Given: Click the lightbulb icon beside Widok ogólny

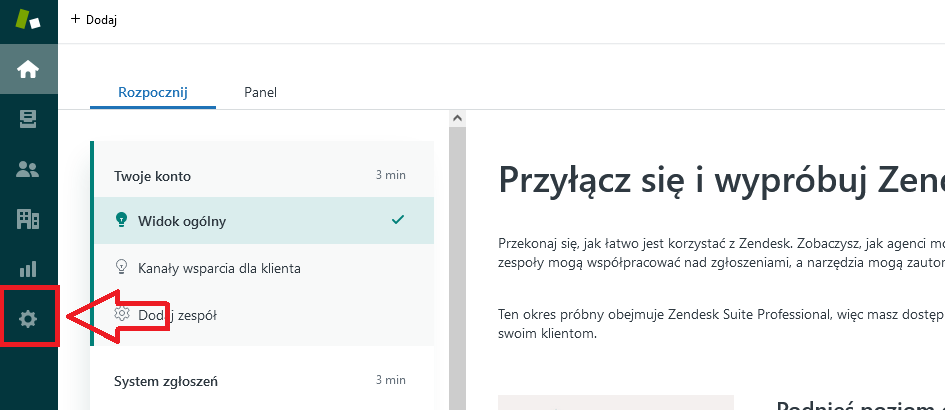Looking at the screenshot, I should coord(122,220).
